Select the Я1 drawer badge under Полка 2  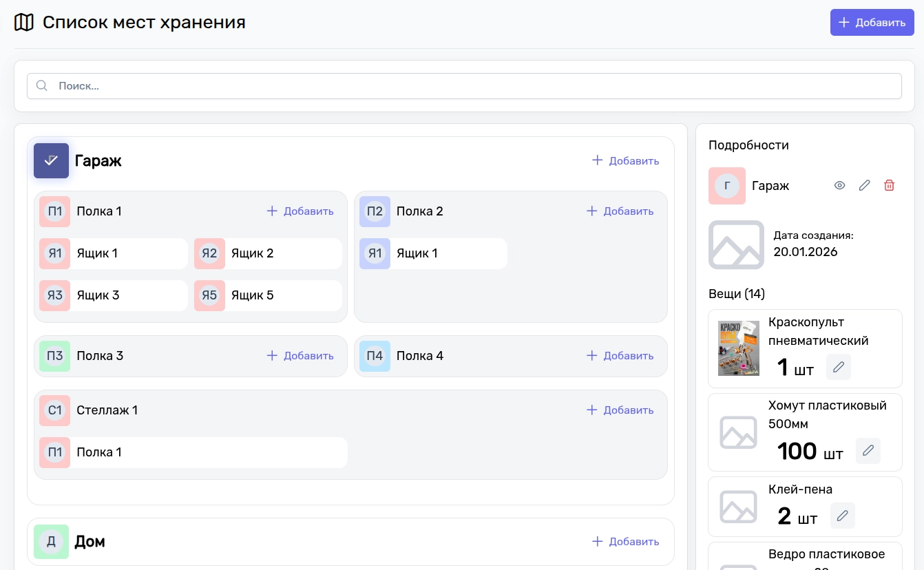coord(375,253)
